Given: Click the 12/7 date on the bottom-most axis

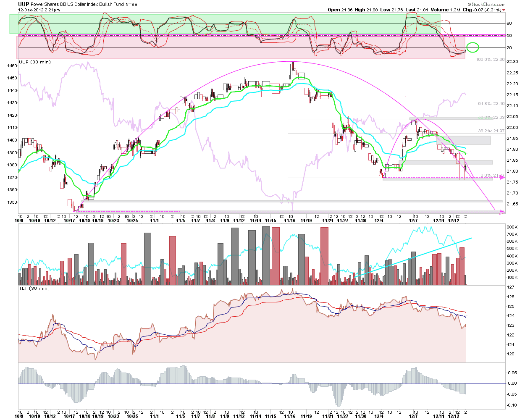Looking at the screenshot, I should click(414, 417).
